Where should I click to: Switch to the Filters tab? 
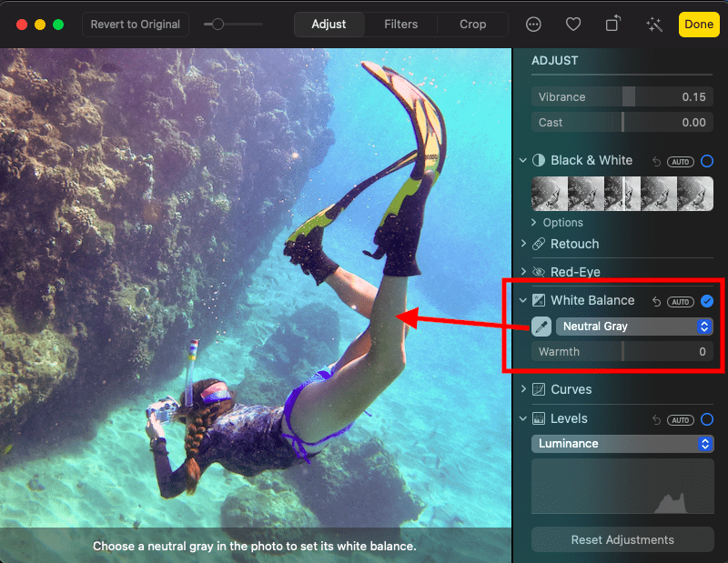coord(400,25)
